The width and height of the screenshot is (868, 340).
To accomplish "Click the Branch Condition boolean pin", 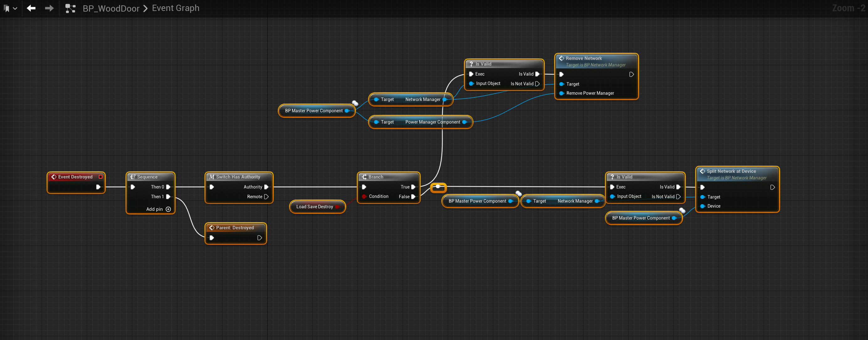I will (364, 196).
